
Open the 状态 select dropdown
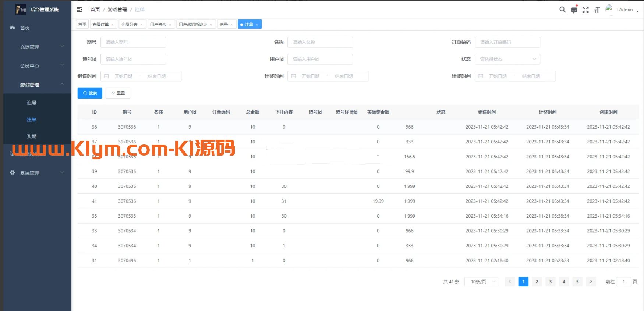pyautogui.click(x=507, y=59)
